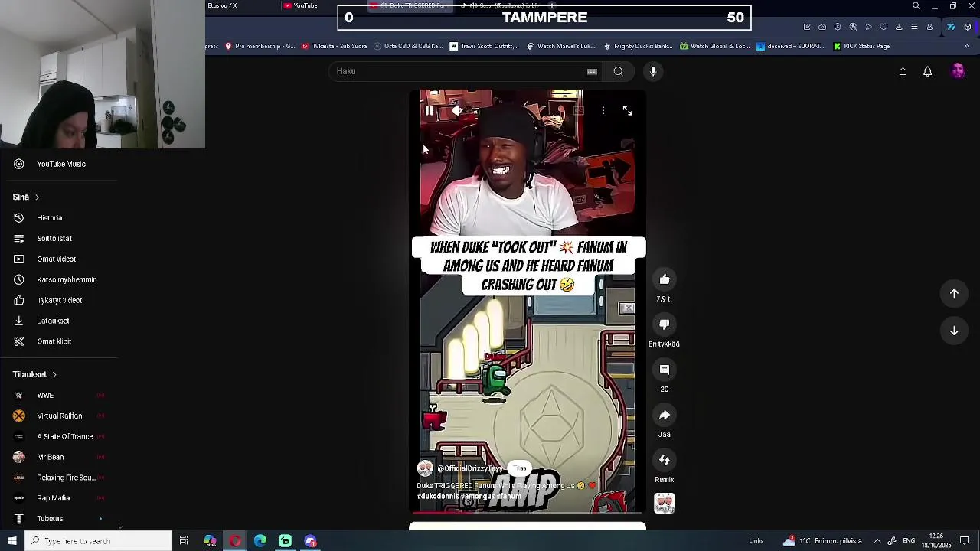Open Pro membership bookmark
Image resolution: width=980 pixels, height=551 pixels.
click(259, 46)
